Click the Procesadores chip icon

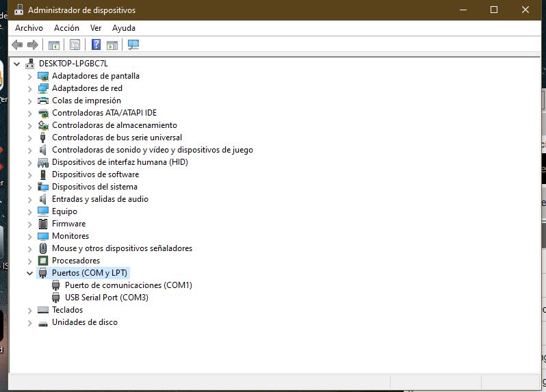pyautogui.click(x=43, y=261)
